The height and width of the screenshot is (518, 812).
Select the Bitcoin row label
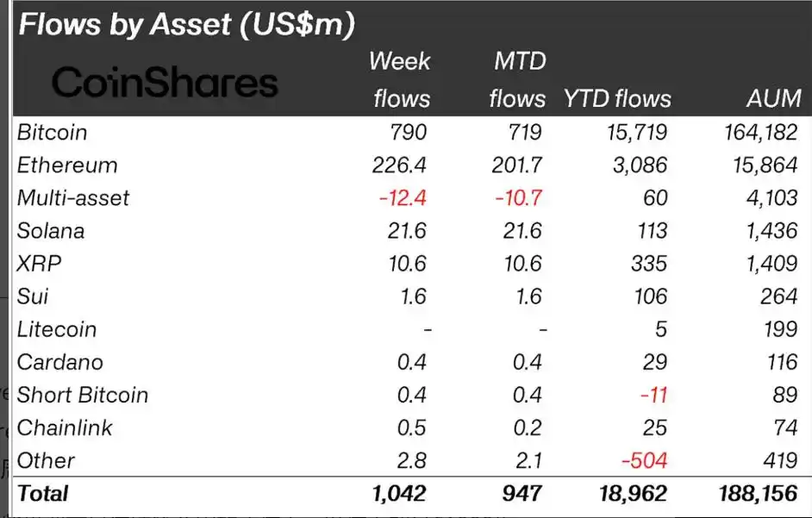click(52, 132)
